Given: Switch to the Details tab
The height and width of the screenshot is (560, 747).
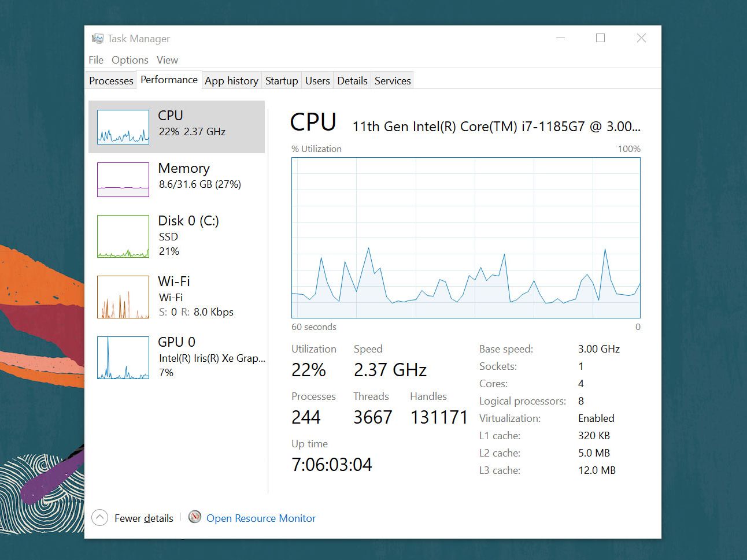Looking at the screenshot, I should tap(352, 81).
